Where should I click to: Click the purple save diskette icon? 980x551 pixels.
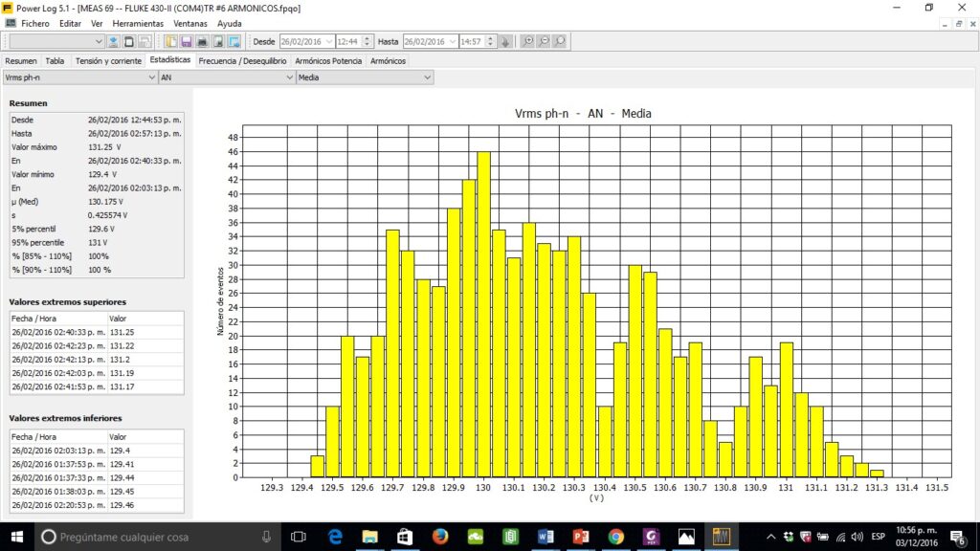186,41
